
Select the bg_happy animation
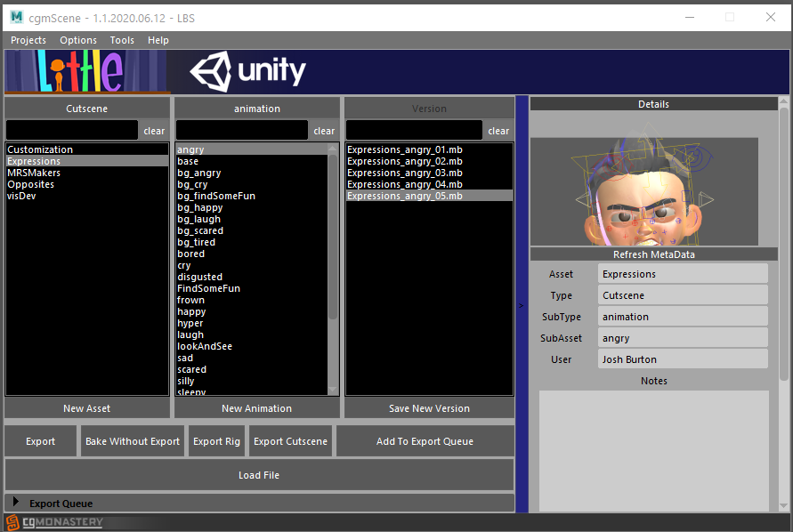[252, 208]
